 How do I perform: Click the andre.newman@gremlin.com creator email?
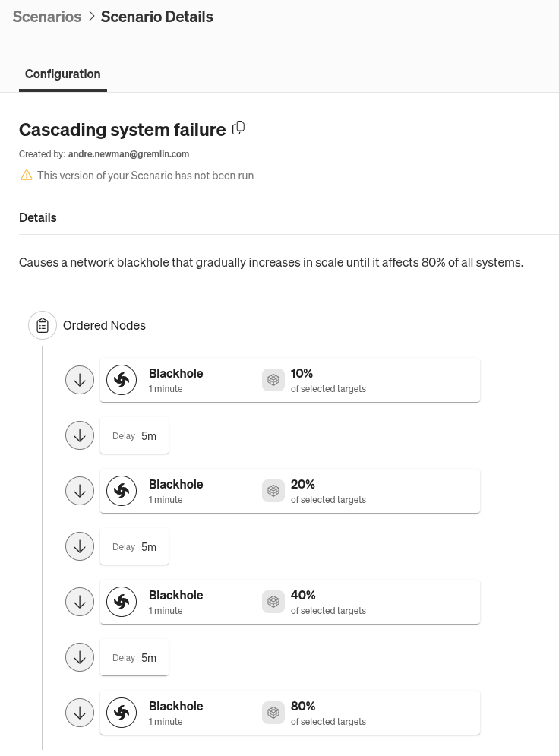pos(128,153)
